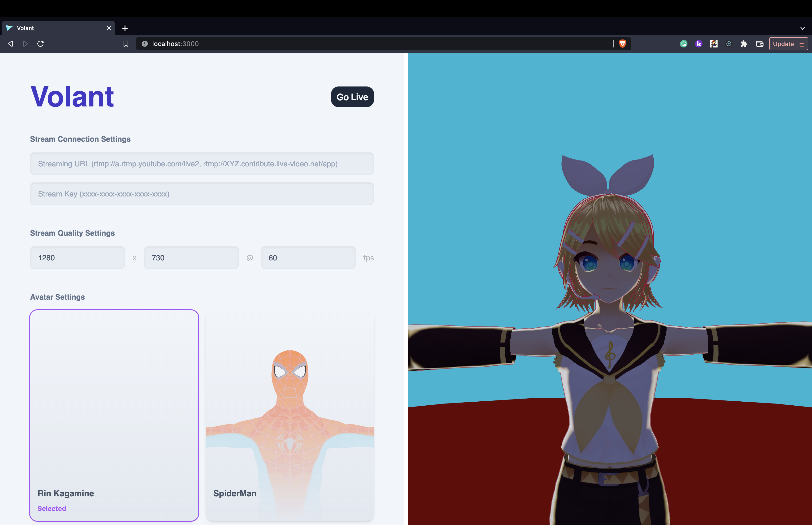The height and width of the screenshot is (525, 812).
Task: Open the Brave wallet icon
Action: (x=760, y=44)
